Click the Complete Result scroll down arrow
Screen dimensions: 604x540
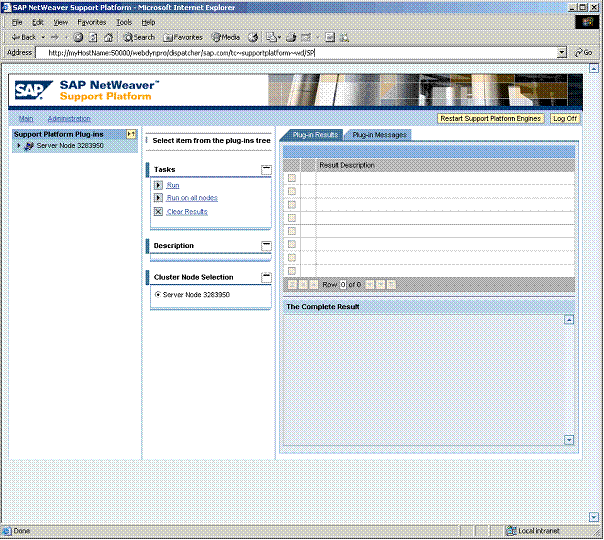(x=569, y=440)
